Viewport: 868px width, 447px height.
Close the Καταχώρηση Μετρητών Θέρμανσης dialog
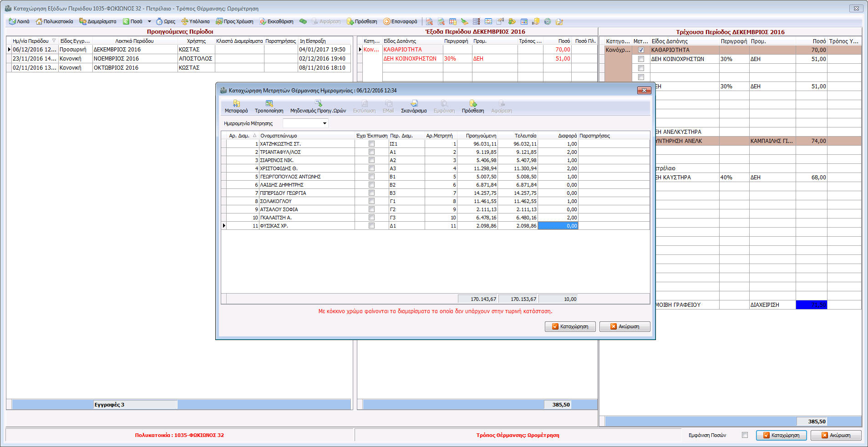point(644,91)
